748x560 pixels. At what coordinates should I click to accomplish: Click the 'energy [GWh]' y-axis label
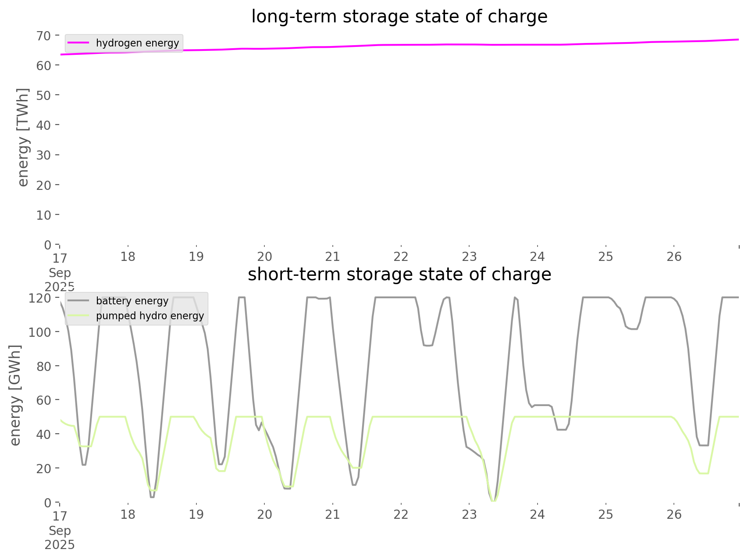15,395
